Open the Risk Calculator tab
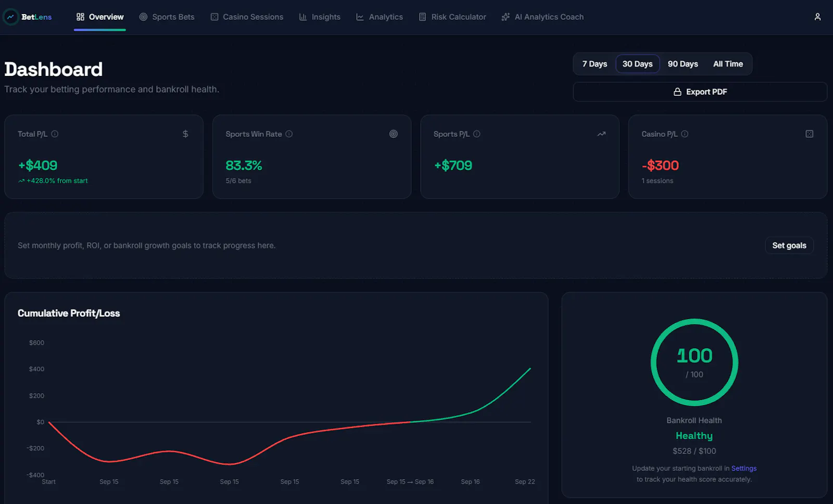Viewport: 833px width, 504px height. click(x=452, y=17)
